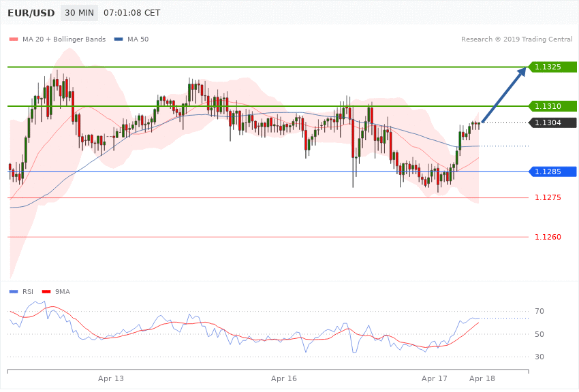Click the Apr 13 date axis label

pos(111,378)
